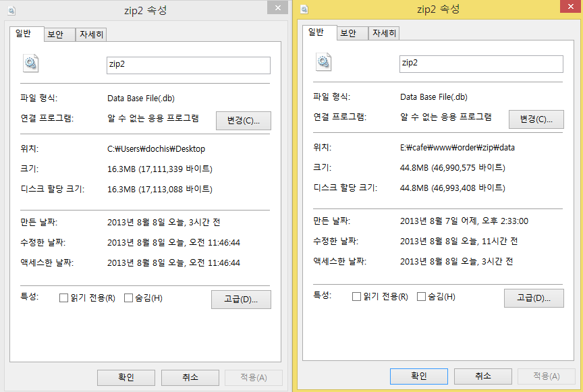This screenshot has width=583, height=392.
Task: Open 고급(D)... in the yellow-bordered dialog
Action: (x=534, y=298)
